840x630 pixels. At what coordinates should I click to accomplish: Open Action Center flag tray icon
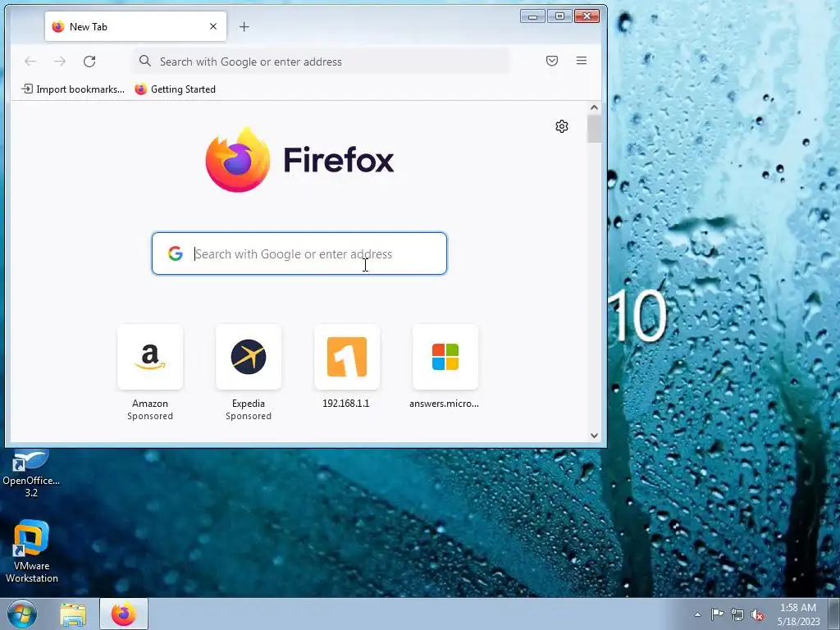[x=717, y=614]
